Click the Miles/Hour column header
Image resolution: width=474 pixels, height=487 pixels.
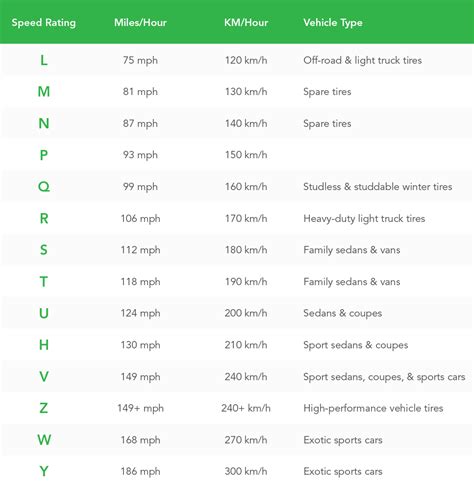(x=140, y=23)
